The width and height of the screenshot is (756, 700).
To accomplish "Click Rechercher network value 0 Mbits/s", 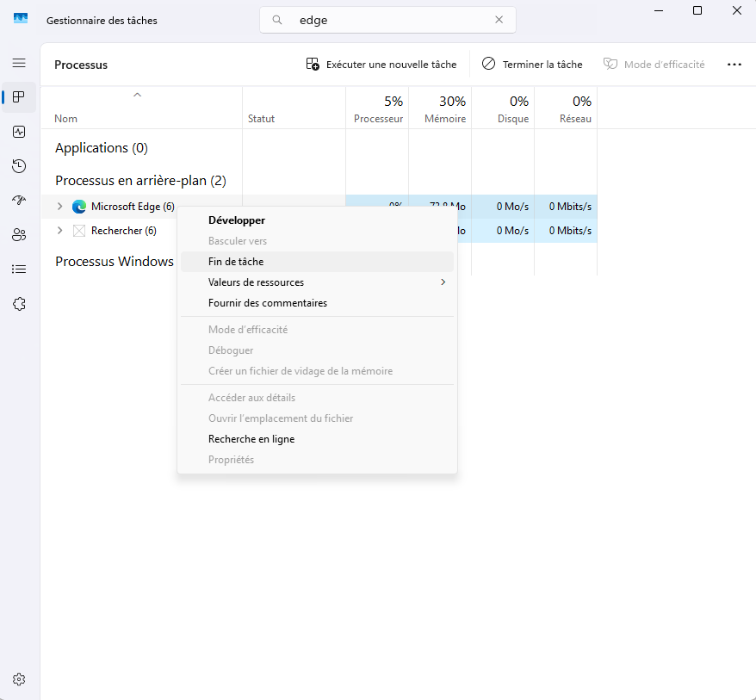I will [570, 231].
